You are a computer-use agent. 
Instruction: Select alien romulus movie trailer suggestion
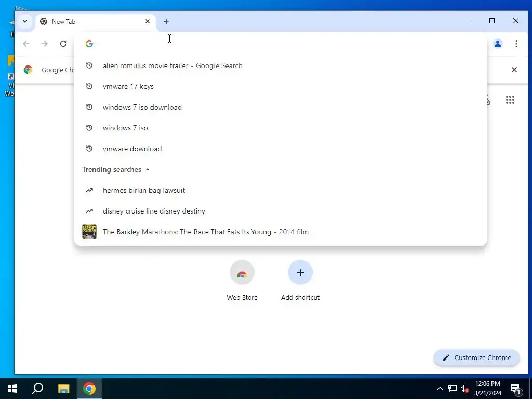280,66
